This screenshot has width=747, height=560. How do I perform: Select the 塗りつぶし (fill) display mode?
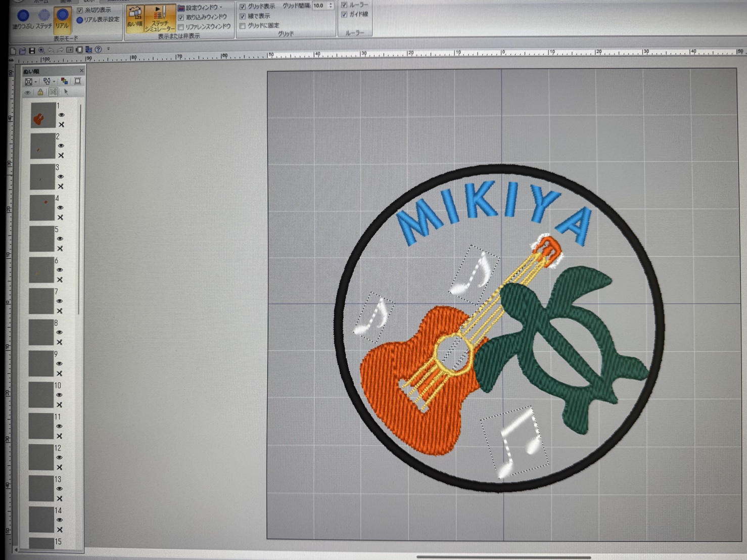pyautogui.click(x=23, y=19)
